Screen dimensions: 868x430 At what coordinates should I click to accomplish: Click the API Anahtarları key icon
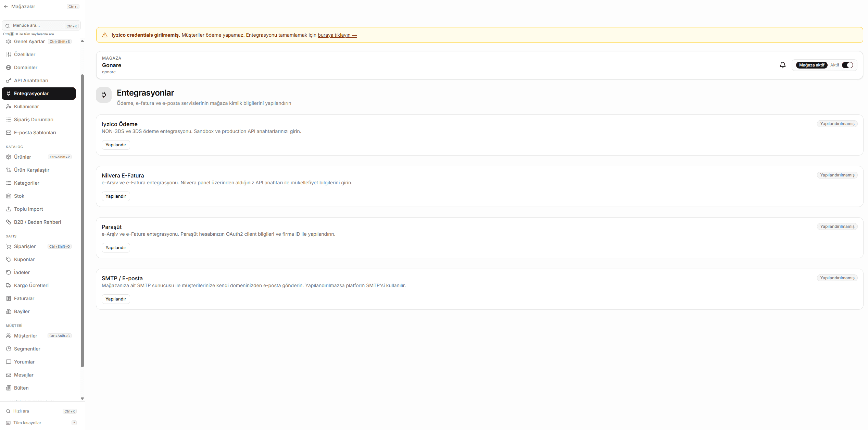click(x=9, y=81)
